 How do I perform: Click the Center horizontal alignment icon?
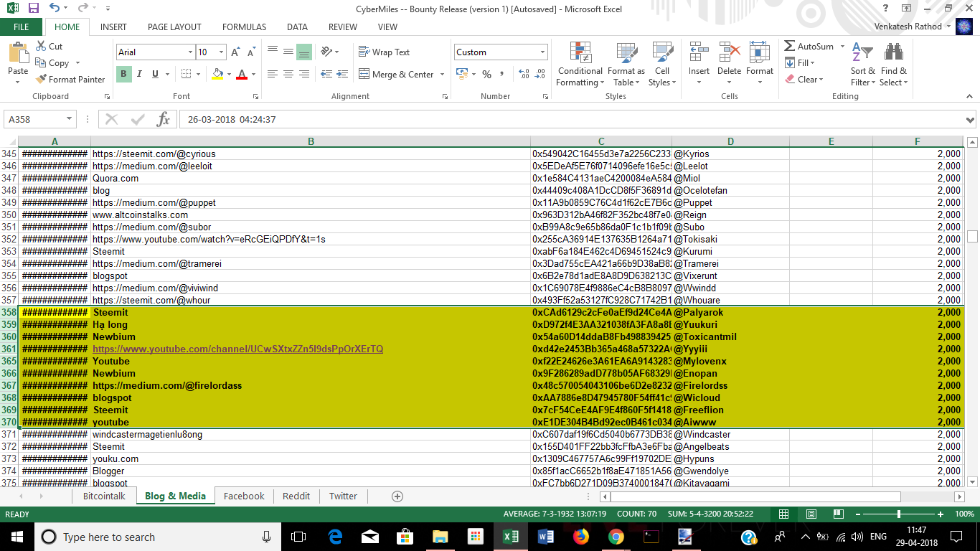288,74
